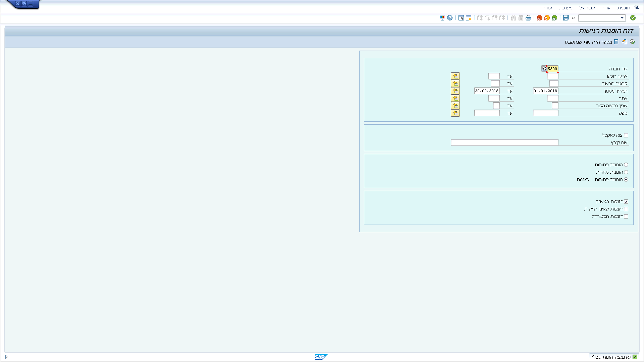Click מספר הרשומות שנתקבלו button
Screen dimensions: 644x362
[x=591, y=42]
